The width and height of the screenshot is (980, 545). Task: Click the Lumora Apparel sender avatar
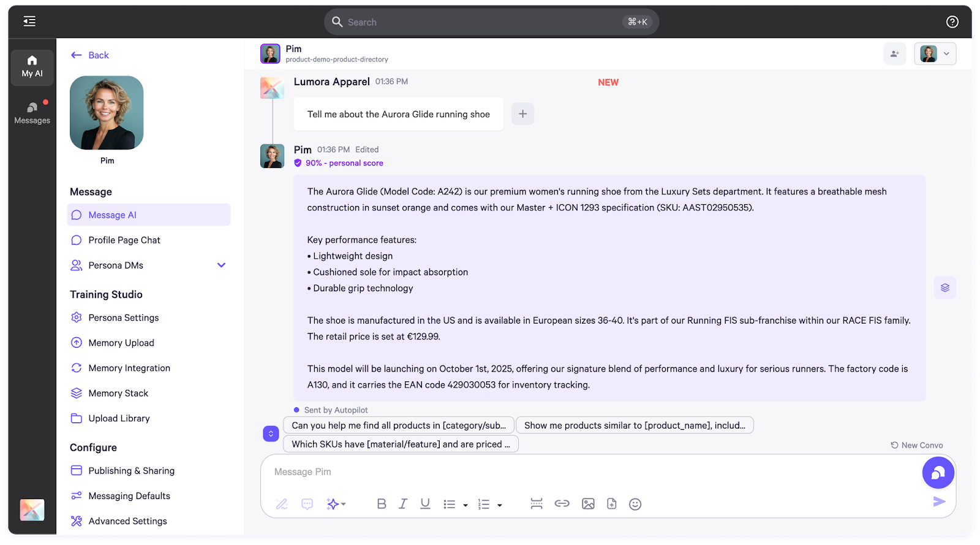pyautogui.click(x=272, y=88)
